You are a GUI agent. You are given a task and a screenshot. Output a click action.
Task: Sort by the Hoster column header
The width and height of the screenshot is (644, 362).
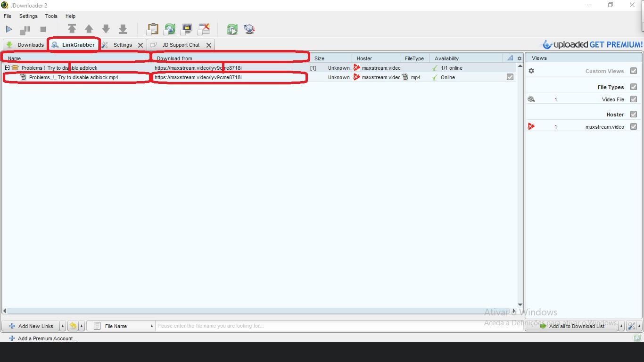pyautogui.click(x=376, y=58)
